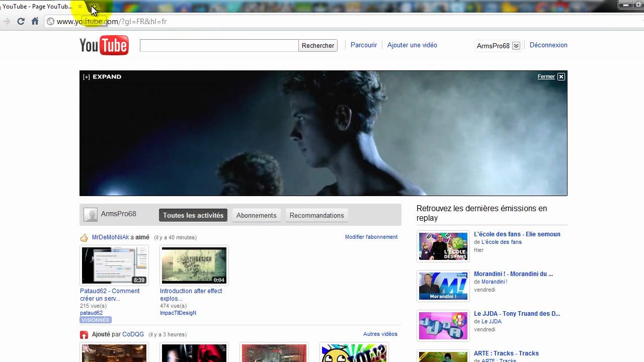Open the Pataud62 video thumbnail

(x=114, y=265)
